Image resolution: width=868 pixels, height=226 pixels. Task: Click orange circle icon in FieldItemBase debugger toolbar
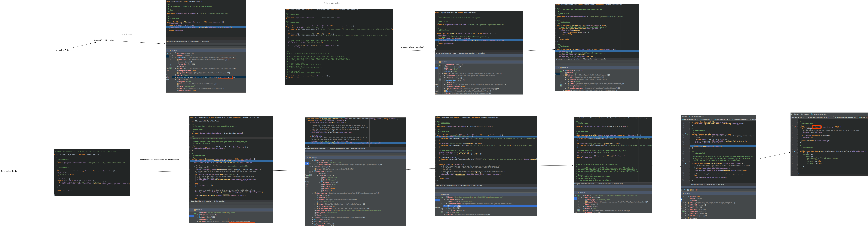[x=691, y=190]
